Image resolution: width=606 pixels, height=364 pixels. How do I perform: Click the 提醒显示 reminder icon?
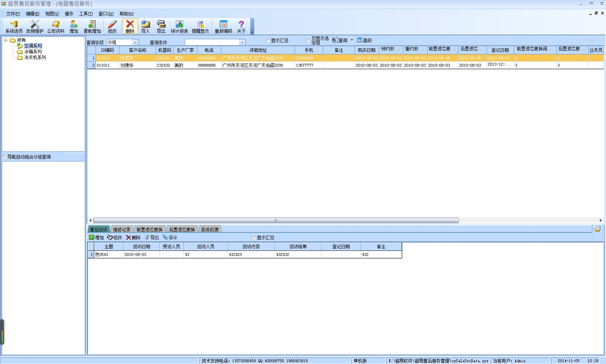[x=200, y=27]
